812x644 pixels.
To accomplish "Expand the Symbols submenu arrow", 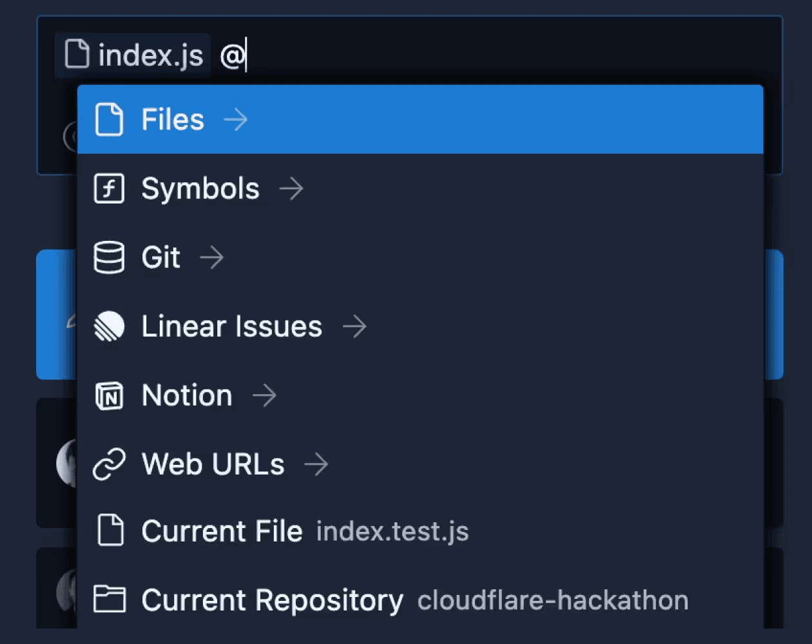I will 291,189.
